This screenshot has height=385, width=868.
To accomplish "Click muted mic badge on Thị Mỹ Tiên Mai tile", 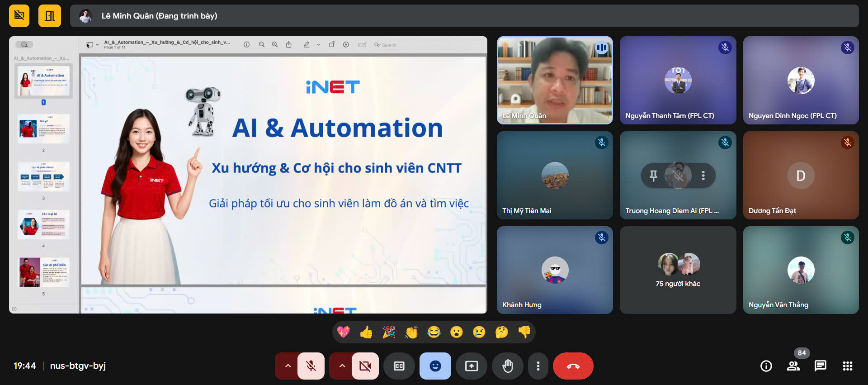I will 602,143.
